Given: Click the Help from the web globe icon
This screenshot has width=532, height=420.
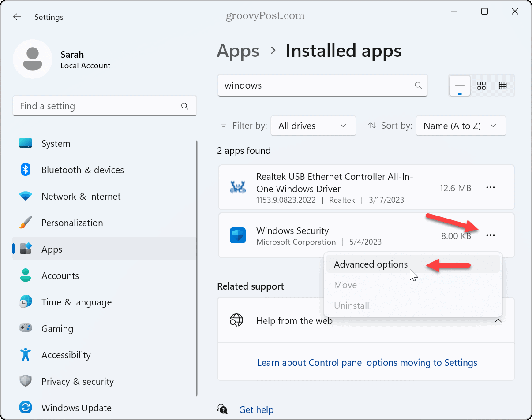Looking at the screenshot, I should [x=236, y=320].
